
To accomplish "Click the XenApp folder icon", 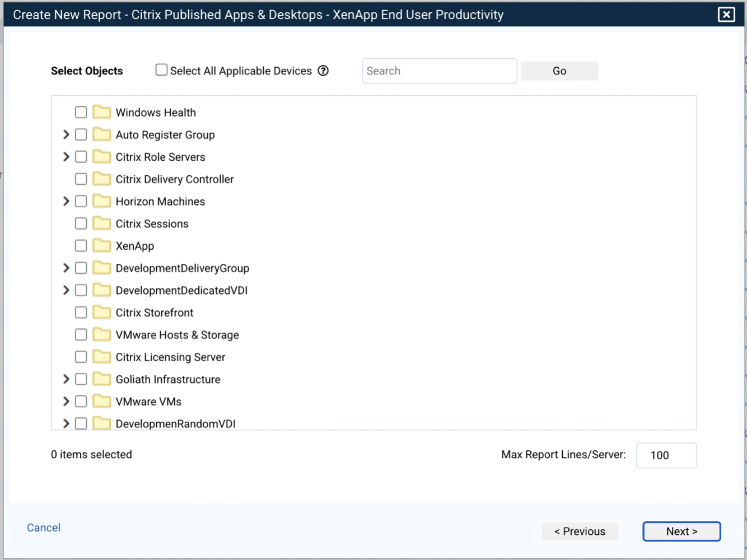I will coord(101,246).
